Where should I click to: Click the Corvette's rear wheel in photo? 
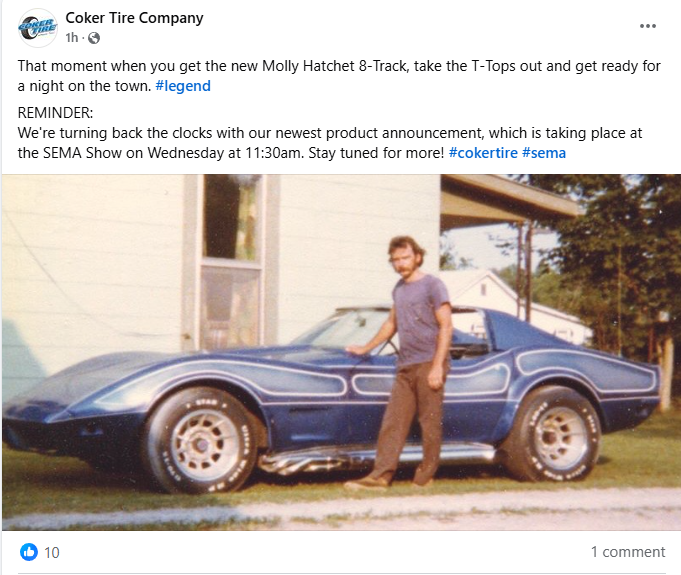549,431
